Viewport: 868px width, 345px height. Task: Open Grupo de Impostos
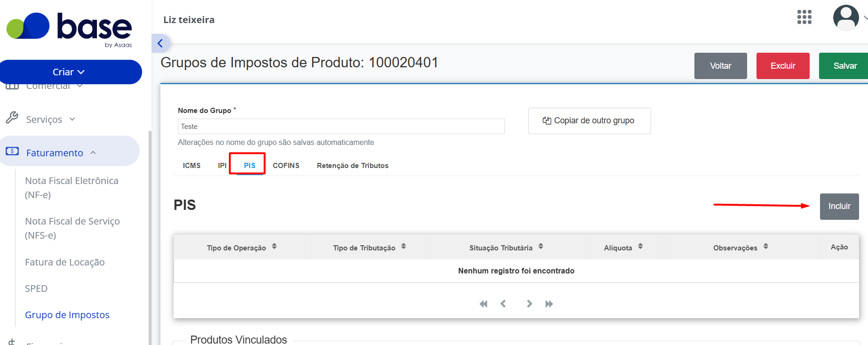tap(67, 315)
